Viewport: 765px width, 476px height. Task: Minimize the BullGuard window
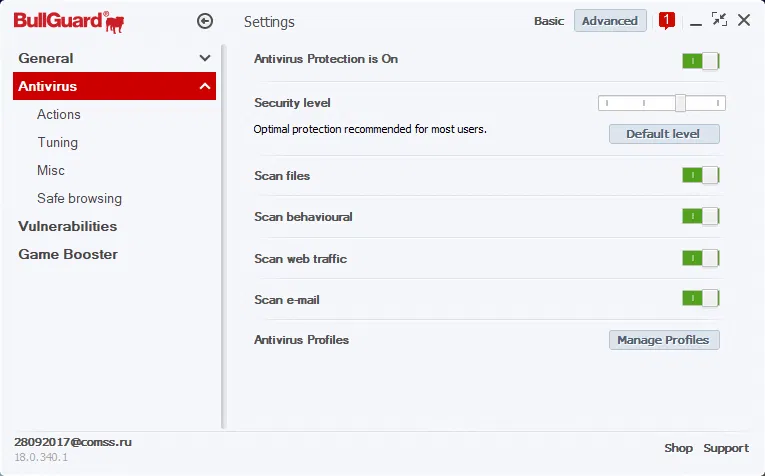tap(696, 22)
